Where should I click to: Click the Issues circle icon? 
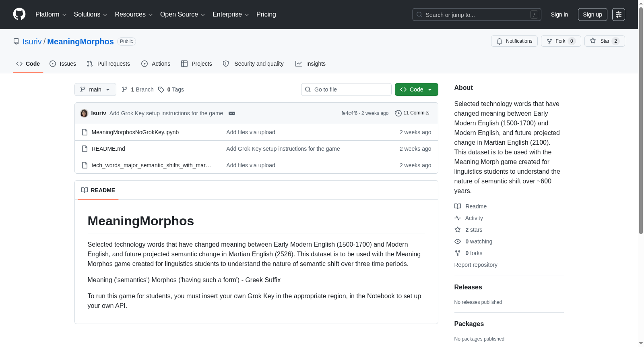(x=53, y=64)
